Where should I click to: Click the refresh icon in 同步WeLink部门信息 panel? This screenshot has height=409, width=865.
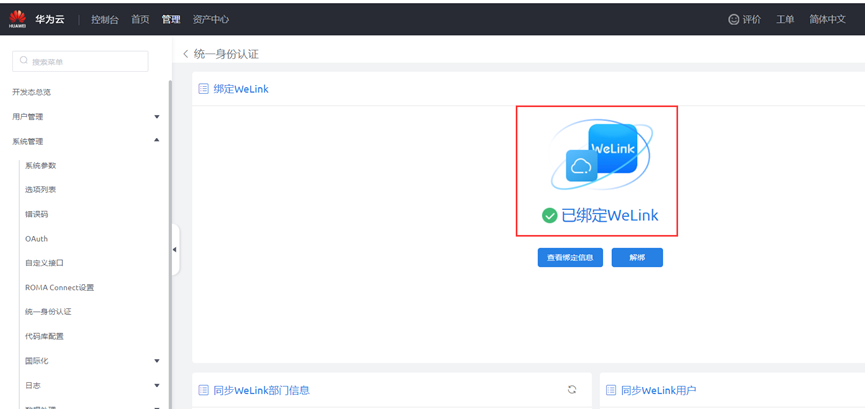tap(572, 390)
